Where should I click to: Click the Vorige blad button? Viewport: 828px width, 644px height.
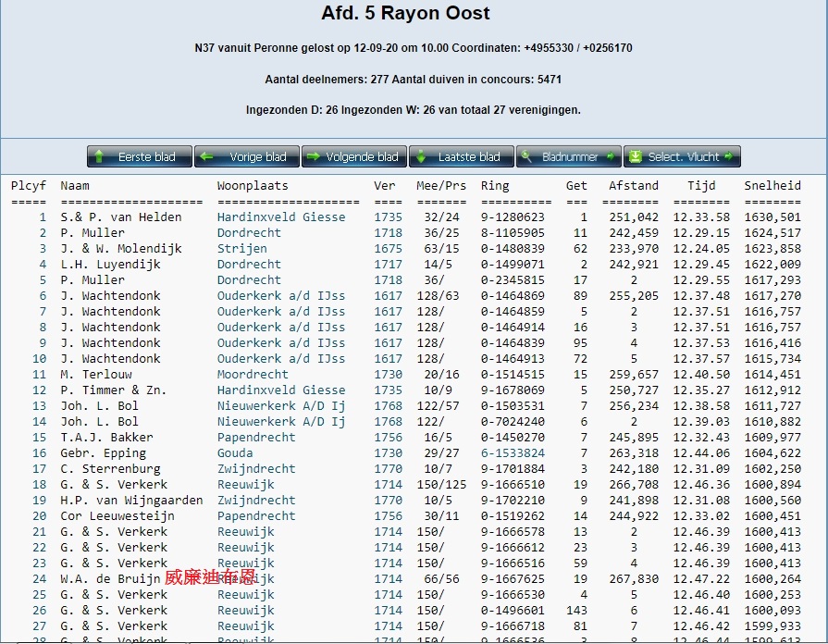pos(247,156)
